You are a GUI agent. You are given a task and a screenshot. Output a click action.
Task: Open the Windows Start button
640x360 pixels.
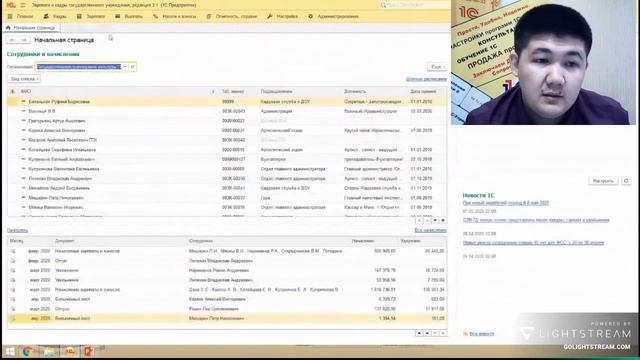(10, 351)
